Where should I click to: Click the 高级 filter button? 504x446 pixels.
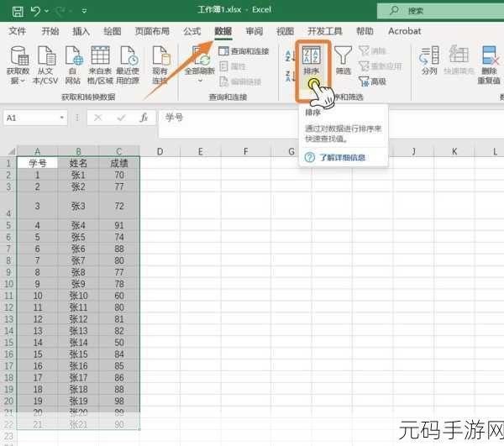372,81
